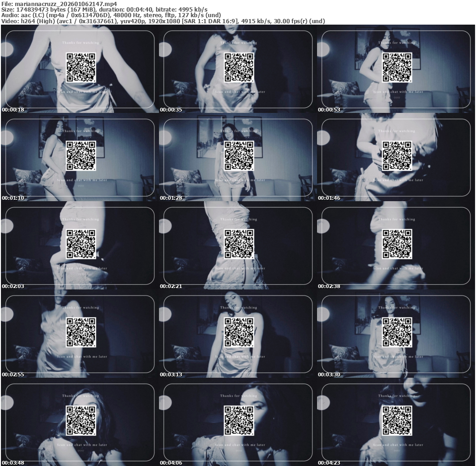Click the 00:01:46 timestamp label
This screenshot has width=476, height=466.
coord(329,198)
